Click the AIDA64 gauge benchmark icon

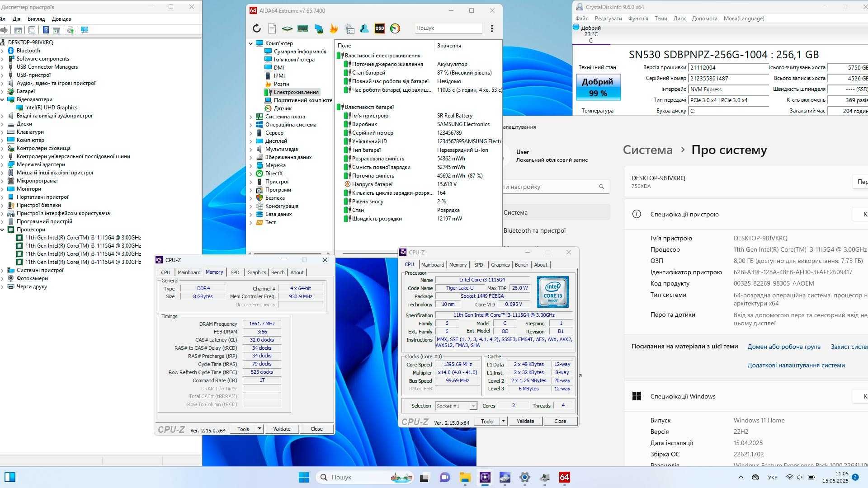click(x=395, y=28)
